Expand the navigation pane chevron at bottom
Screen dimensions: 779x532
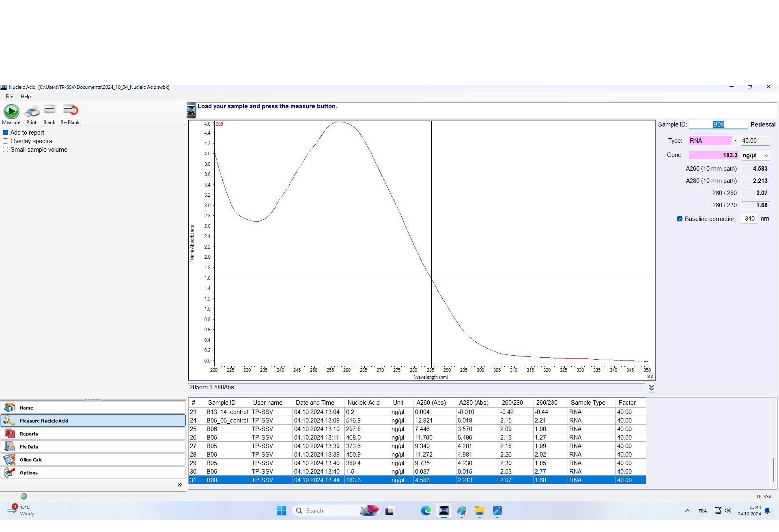tap(180, 485)
